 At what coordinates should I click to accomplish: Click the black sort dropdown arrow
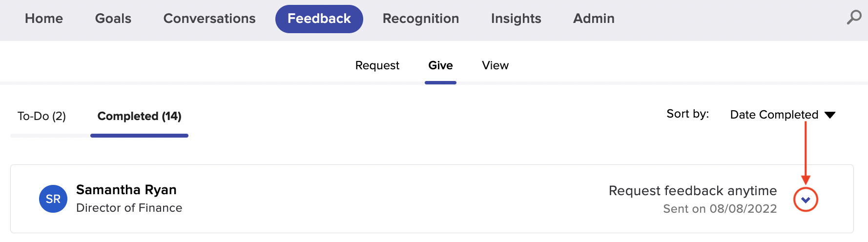(x=830, y=115)
